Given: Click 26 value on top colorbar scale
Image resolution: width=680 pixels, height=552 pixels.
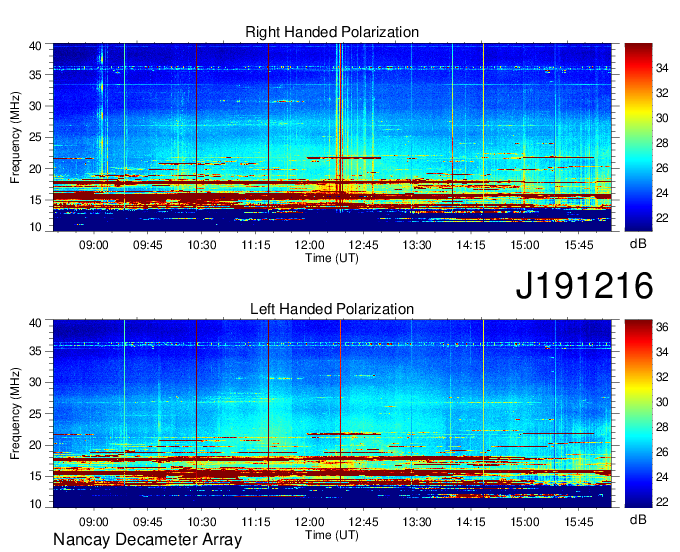Looking at the screenshot, I should (662, 168).
